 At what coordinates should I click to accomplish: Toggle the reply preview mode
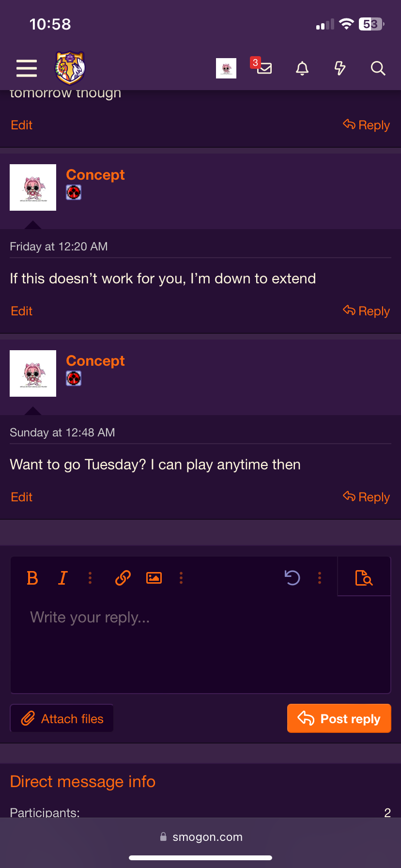364,578
